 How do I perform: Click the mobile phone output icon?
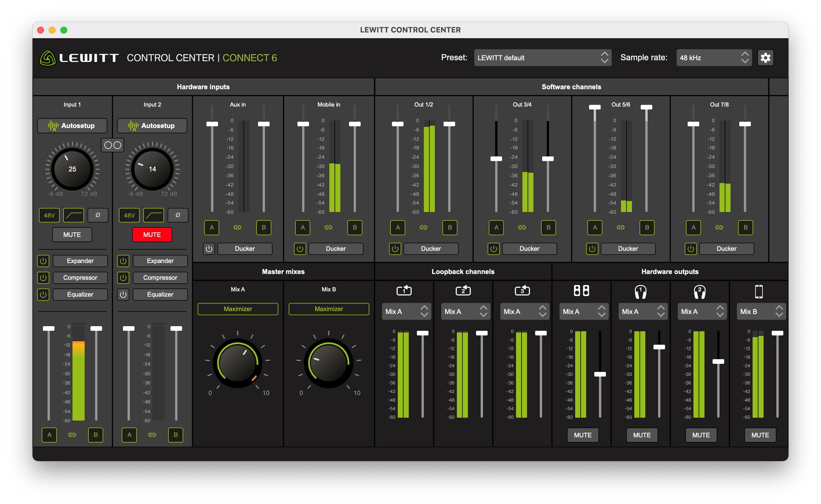[758, 291]
